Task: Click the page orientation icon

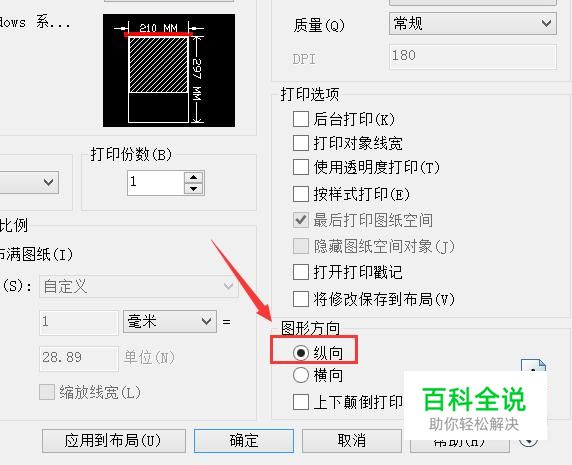Action: click(x=533, y=366)
